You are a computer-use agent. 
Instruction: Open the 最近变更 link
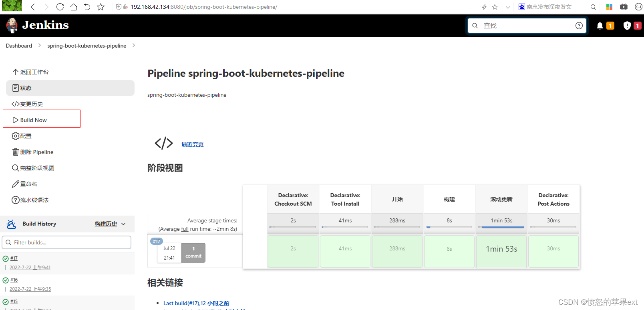tap(193, 144)
